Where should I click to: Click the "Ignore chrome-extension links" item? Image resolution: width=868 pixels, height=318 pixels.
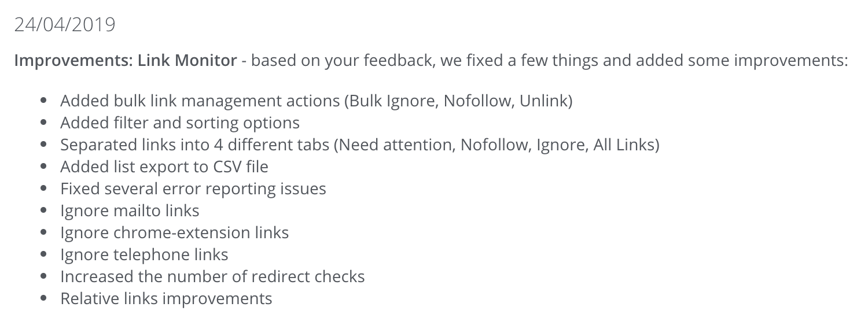(174, 233)
